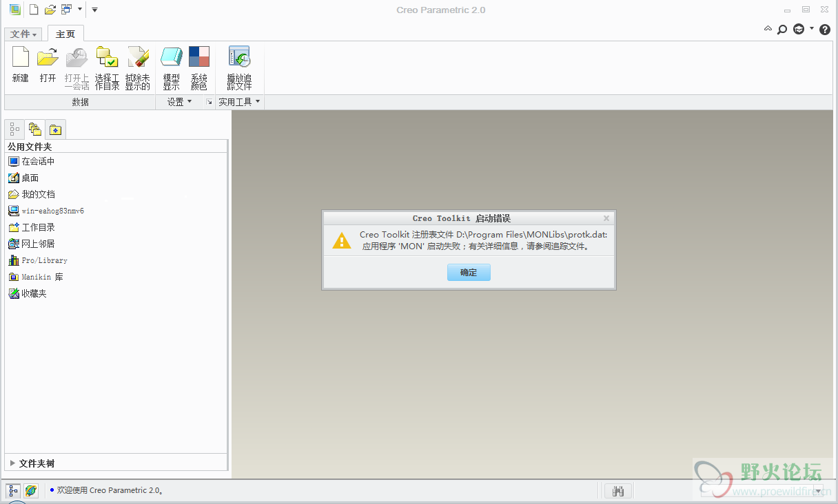The image size is (838, 504).
Task: Switch to the Favorites navigator tab
Action: [56, 129]
